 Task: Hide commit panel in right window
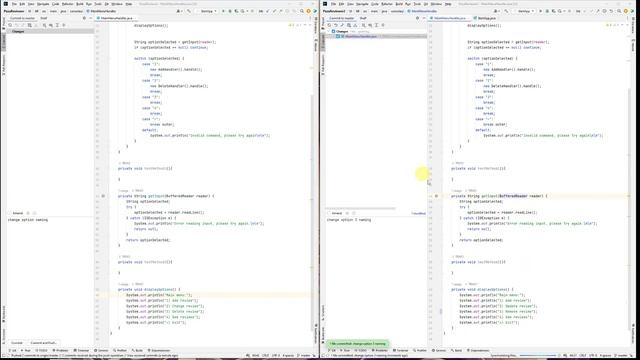coord(424,18)
